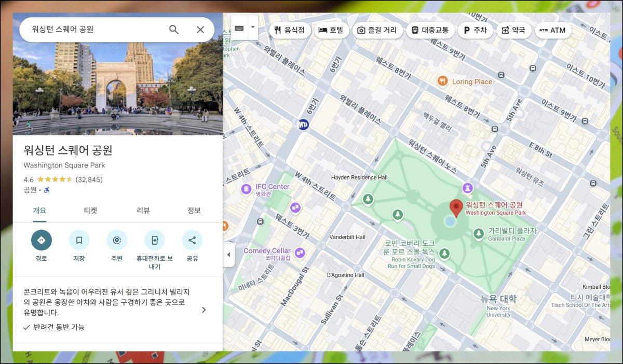Screen dimensions: 623x364
Task: Switch to the 정보 tab
Action: coord(194,211)
